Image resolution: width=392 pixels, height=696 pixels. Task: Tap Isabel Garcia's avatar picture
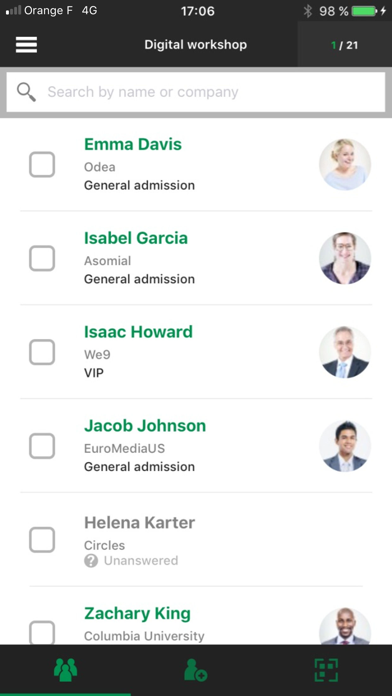[x=345, y=258]
